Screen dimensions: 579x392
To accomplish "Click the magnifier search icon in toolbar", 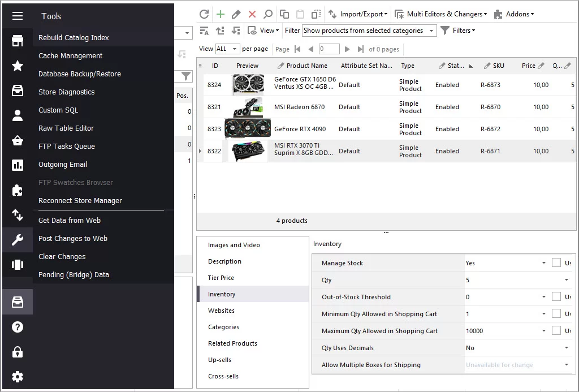I will point(267,14).
